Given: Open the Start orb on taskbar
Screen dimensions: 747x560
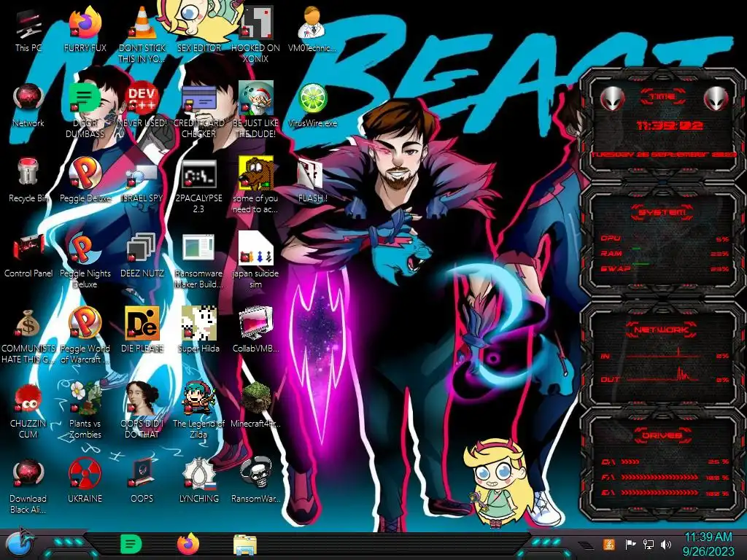Looking at the screenshot, I should coord(20,543).
